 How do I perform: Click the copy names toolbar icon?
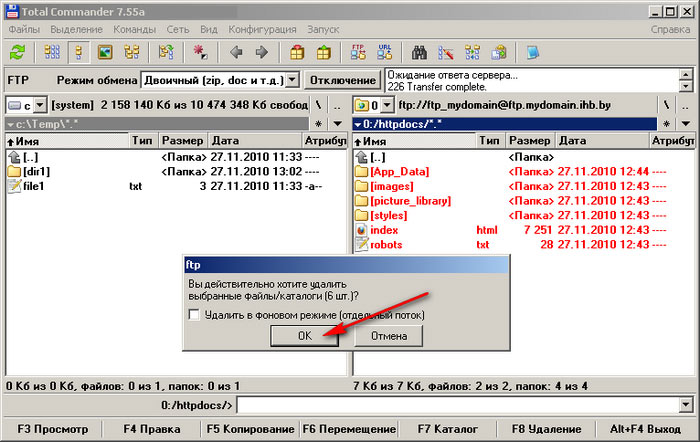coord(499,53)
